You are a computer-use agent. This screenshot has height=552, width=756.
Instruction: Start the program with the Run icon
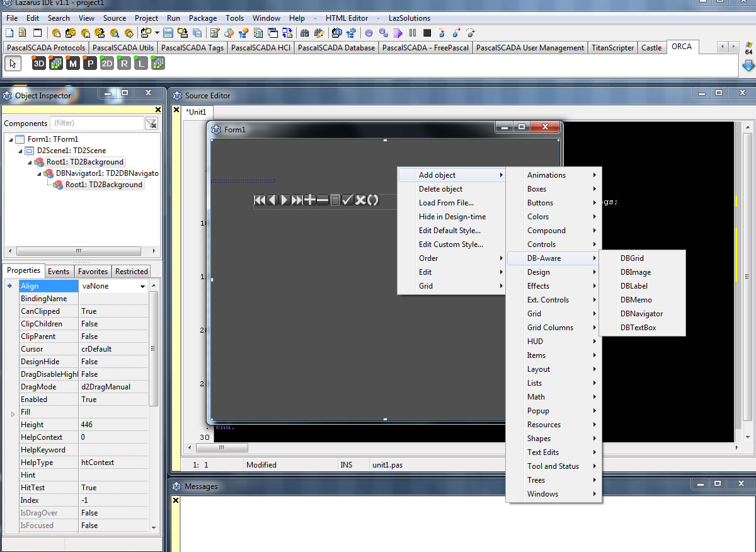pos(398,33)
